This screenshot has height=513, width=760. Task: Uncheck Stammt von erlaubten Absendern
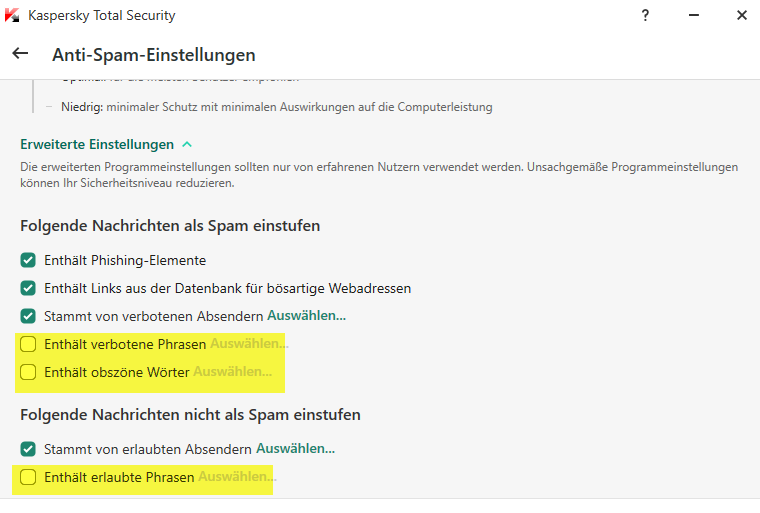(x=28, y=449)
